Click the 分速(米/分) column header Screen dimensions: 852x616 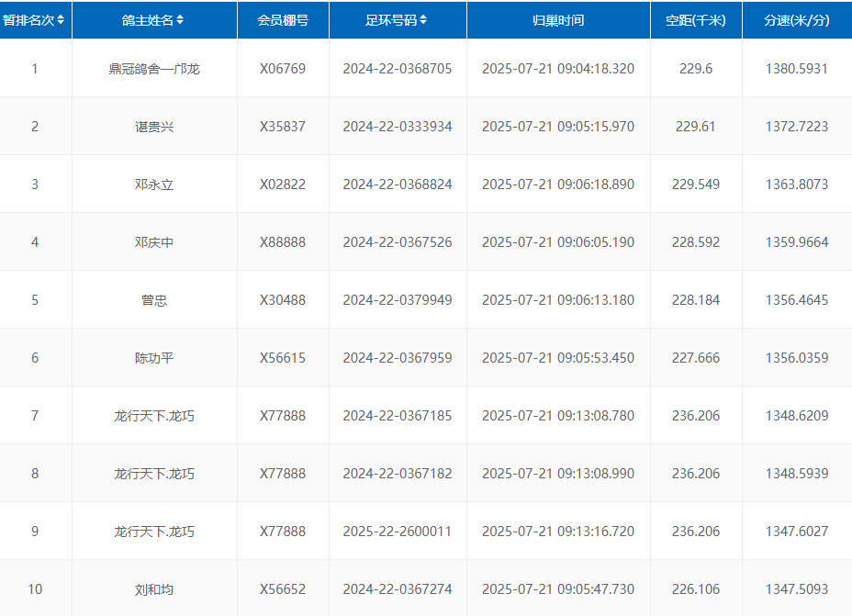coord(796,20)
